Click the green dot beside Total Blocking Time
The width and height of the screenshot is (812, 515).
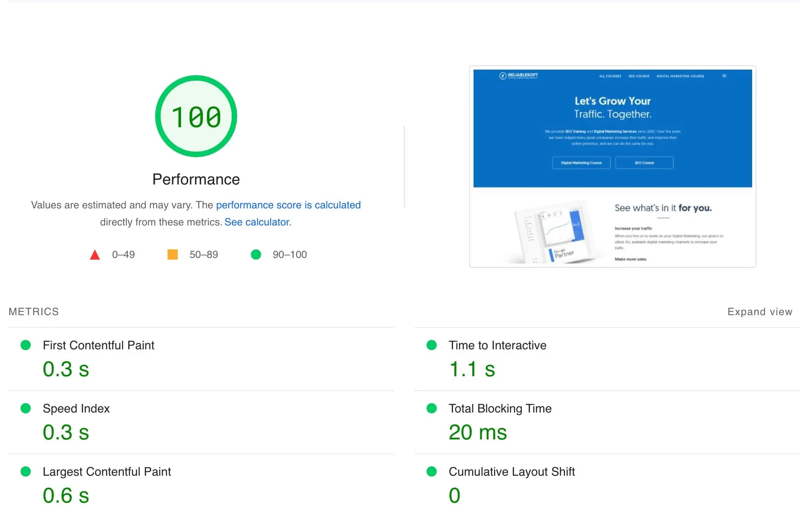pyautogui.click(x=432, y=408)
